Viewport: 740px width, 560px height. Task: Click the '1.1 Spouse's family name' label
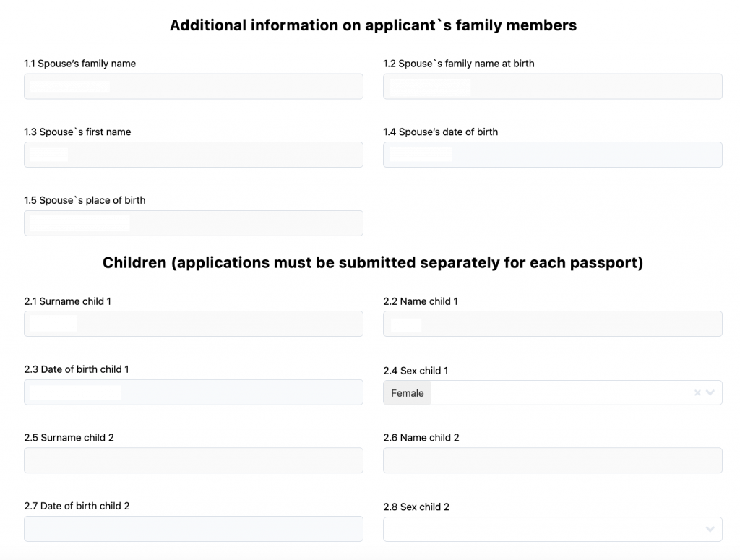[x=79, y=63]
